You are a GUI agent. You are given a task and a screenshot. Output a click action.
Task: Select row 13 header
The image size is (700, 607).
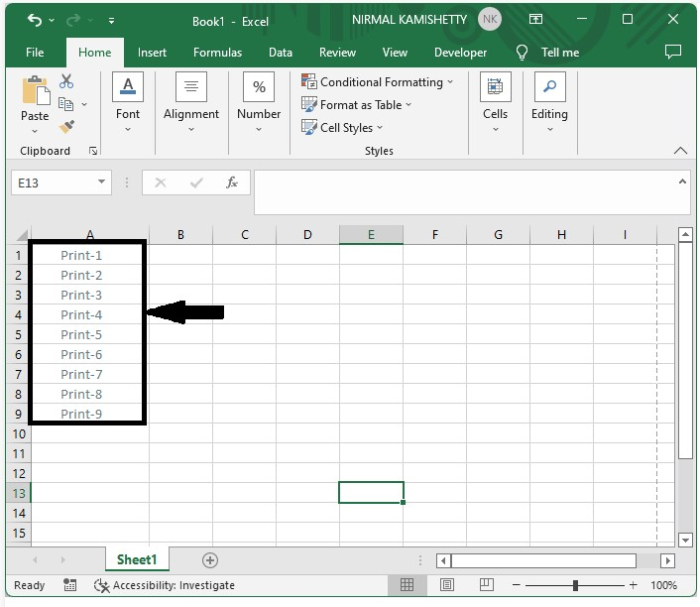(x=19, y=493)
